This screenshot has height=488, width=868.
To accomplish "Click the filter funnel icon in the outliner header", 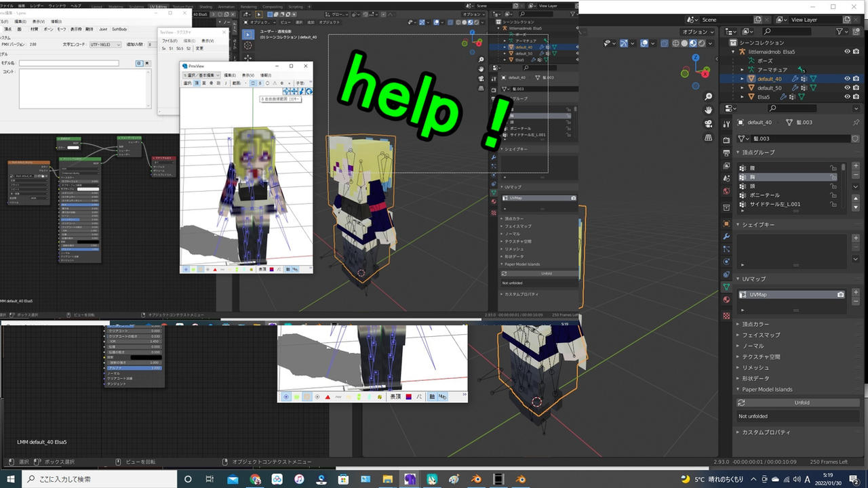I will point(840,32).
